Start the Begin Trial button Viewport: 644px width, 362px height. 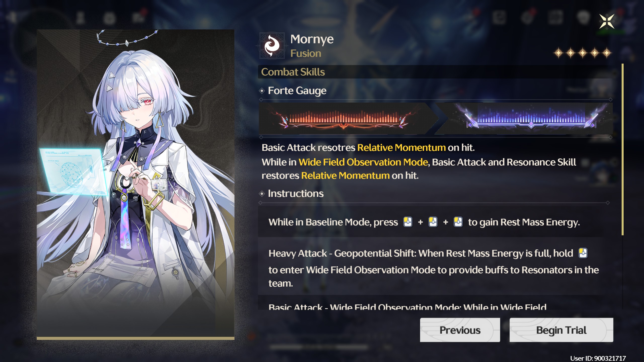561,330
